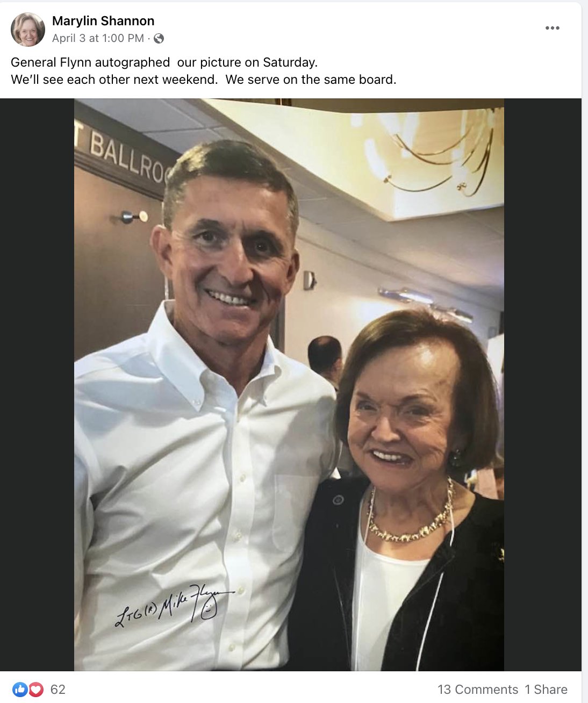Show the 13 Comments on the post

[x=478, y=690]
